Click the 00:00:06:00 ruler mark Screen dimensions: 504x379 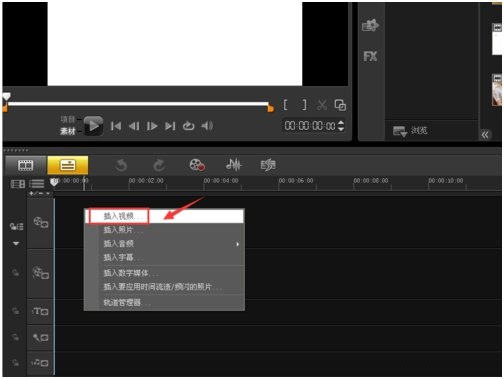coord(296,180)
